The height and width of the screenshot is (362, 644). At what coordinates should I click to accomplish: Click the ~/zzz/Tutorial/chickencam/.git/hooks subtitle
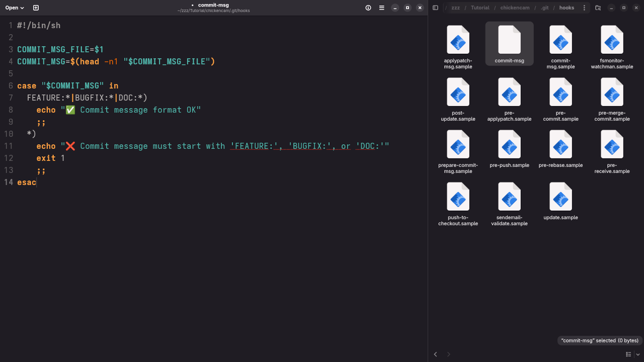coord(213,11)
